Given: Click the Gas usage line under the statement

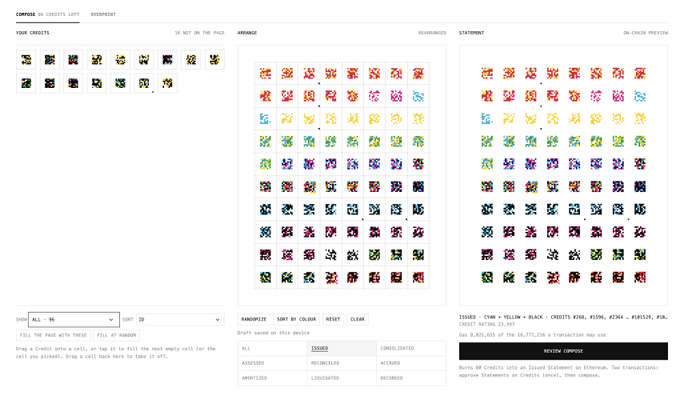Looking at the screenshot, I should (x=532, y=335).
